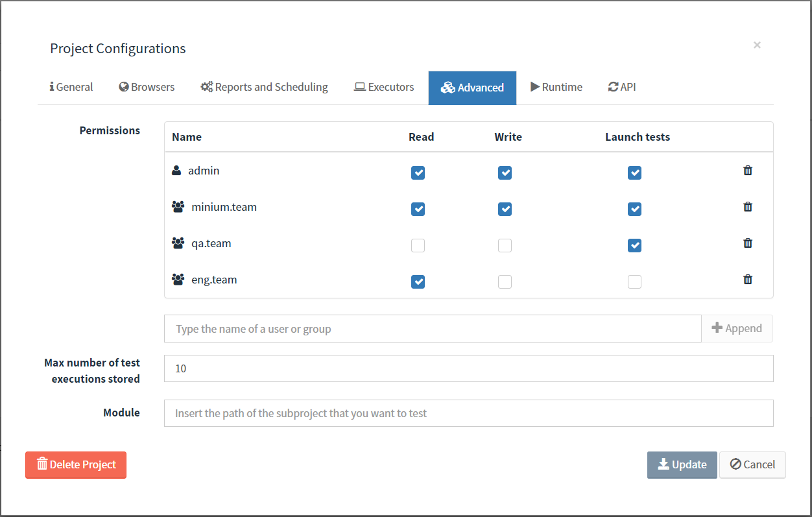Open the Browsers tab
812x517 pixels.
[x=147, y=87]
